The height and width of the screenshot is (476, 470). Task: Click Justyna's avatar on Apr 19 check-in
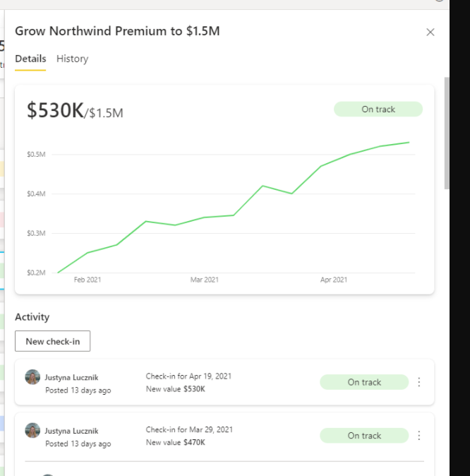tap(32, 377)
